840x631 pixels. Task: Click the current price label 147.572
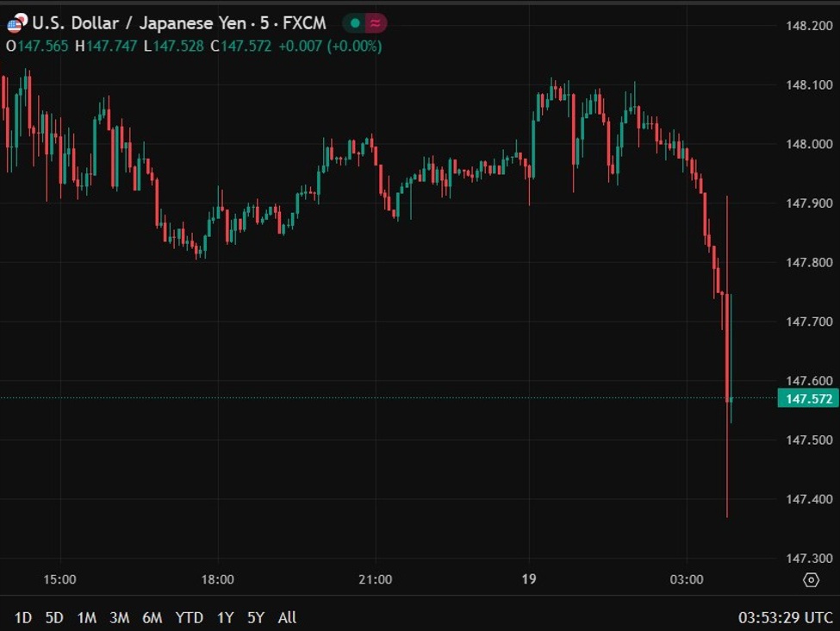tap(809, 398)
